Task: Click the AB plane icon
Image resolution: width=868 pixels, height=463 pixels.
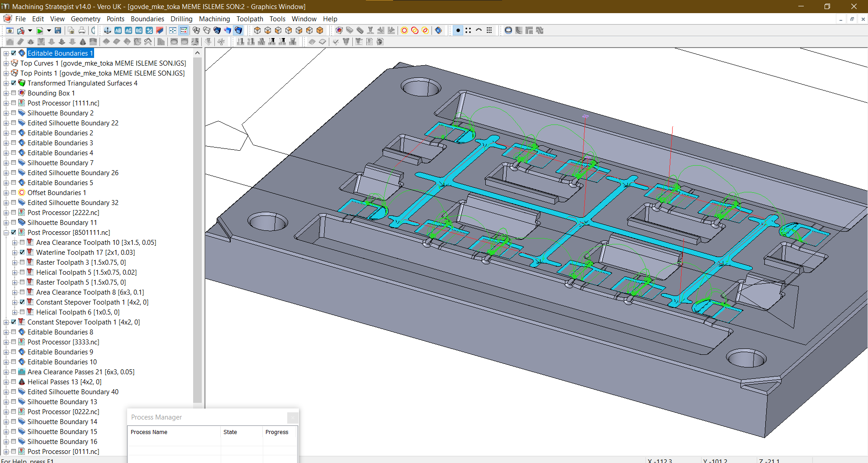Action: (118, 30)
